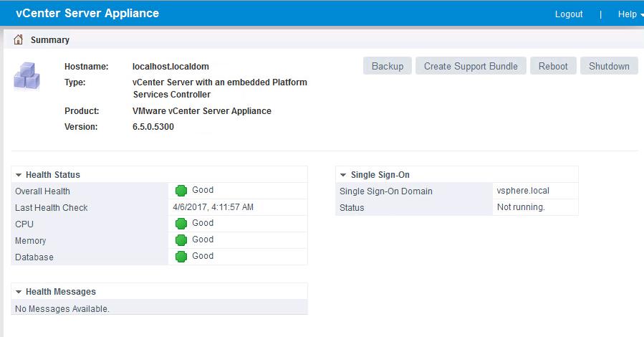This screenshot has height=337, width=644.
Task: Click the Summary home icon
Action: tap(18, 40)
